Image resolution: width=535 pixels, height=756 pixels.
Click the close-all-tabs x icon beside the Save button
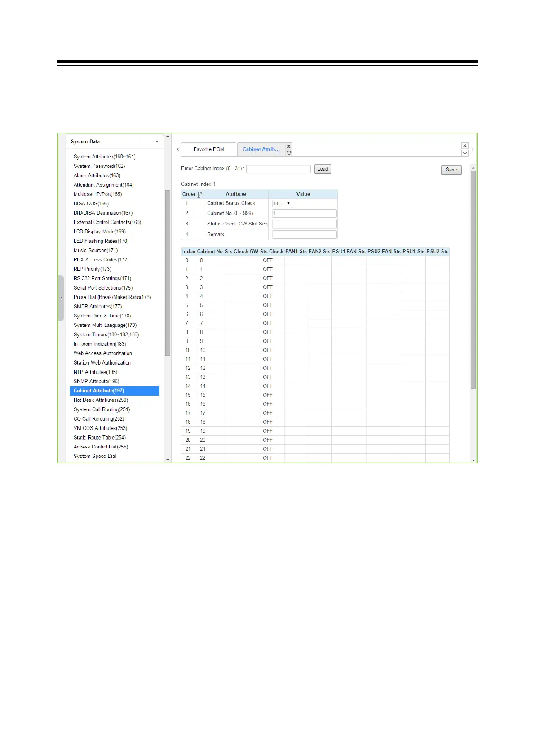tap(465, 145)
